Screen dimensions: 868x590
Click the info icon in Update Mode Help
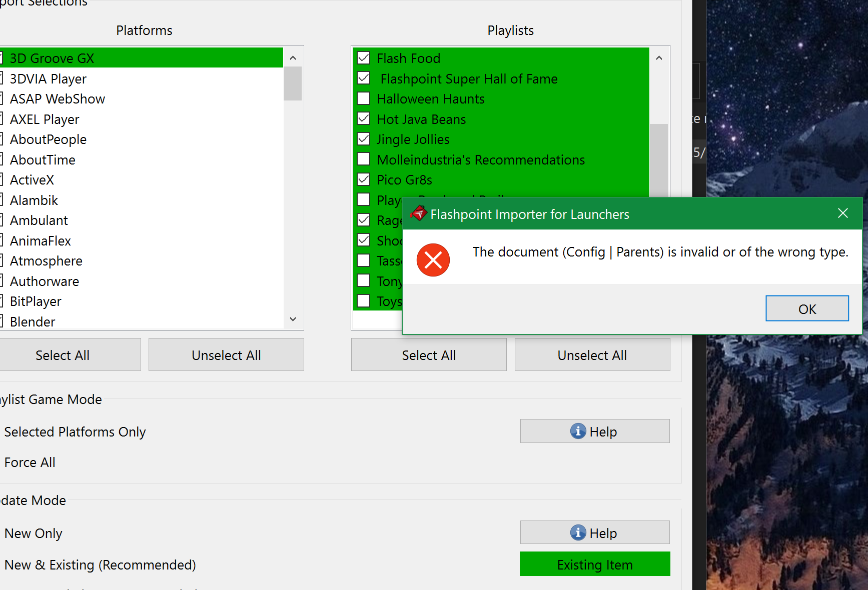pyautogui.click(x=578, y=532)
